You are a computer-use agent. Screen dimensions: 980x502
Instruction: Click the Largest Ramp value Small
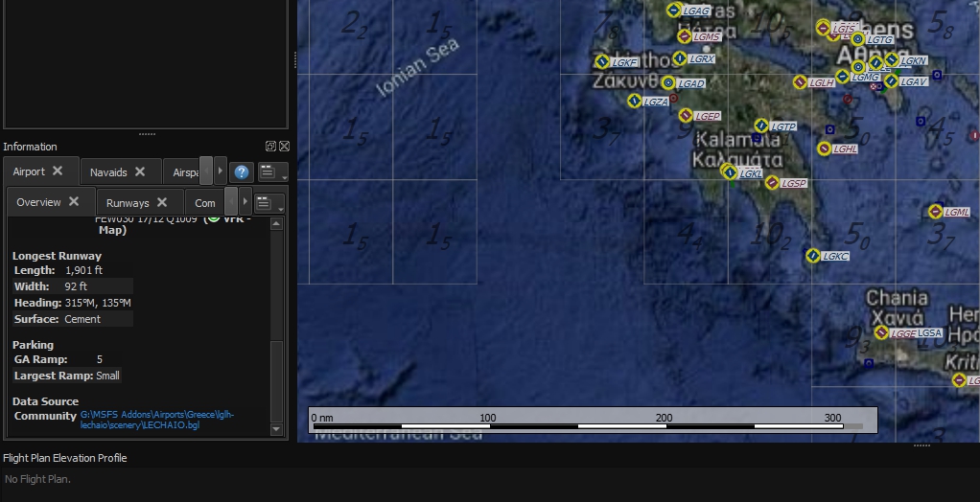(x=107, y=376)
